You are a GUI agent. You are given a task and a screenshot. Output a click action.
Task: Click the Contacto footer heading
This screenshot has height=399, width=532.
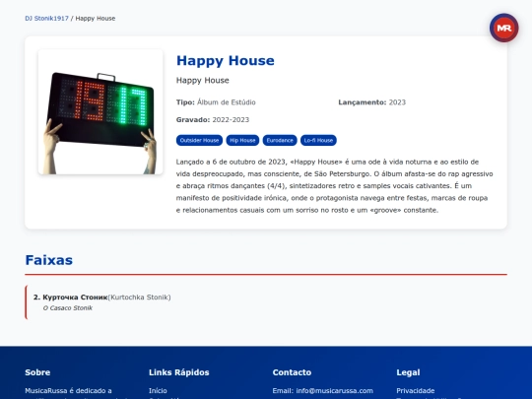[292, 372]
